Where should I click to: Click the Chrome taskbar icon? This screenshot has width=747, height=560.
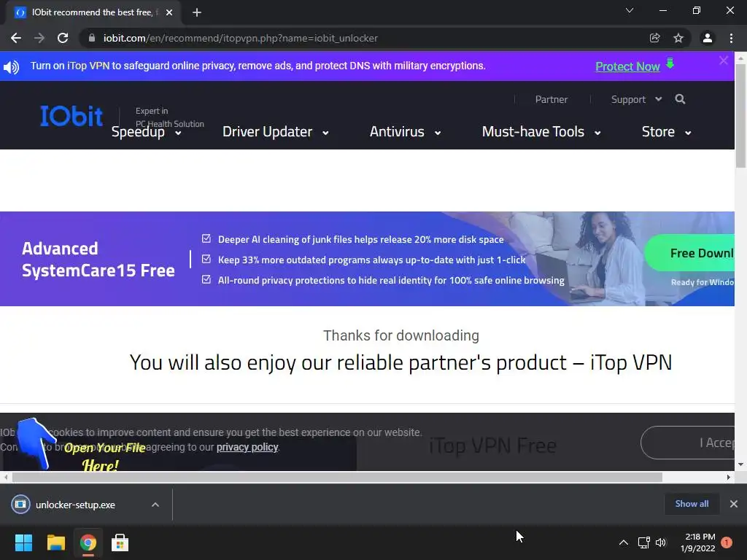[88, 542]
